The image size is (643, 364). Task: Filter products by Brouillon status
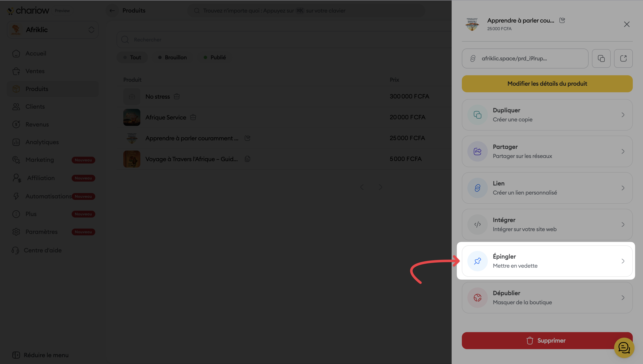pyautogui.click(x=172, y=57)
